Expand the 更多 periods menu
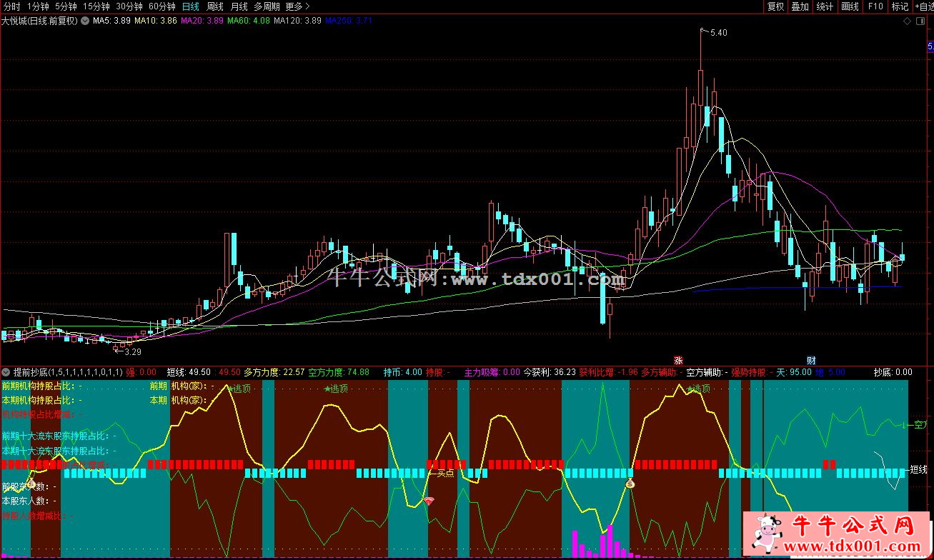Viewport: 934px width, 560px height. tap(297, 6)
